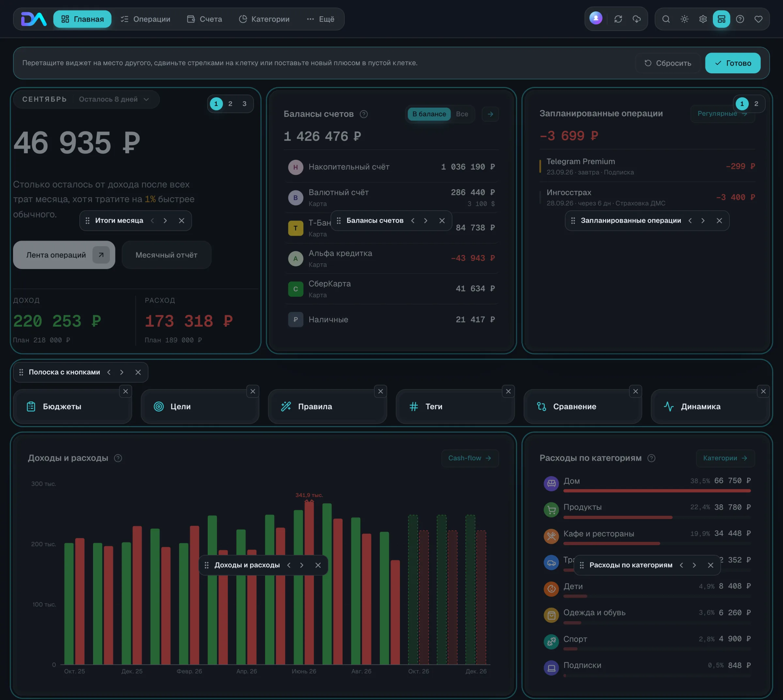Remove the Динамика button from strip
Image resolution: width=783 pixels, height=700 pixels.
point(763,391)
